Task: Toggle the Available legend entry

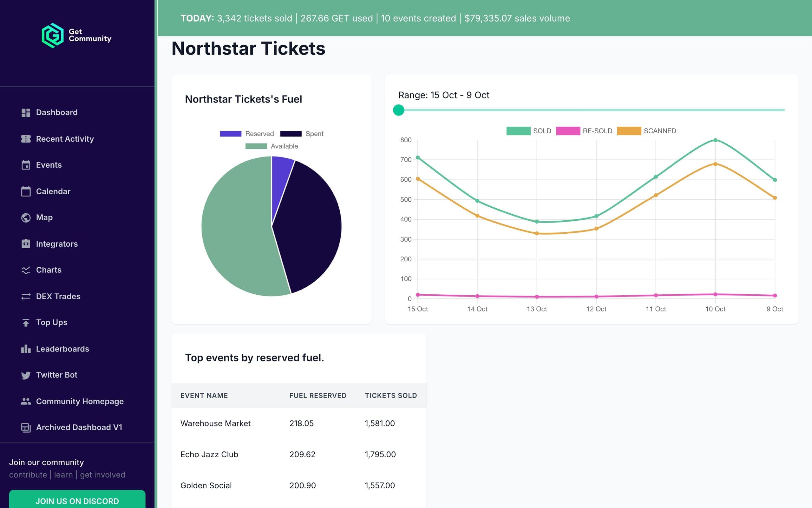Action: tap(272, 146)
